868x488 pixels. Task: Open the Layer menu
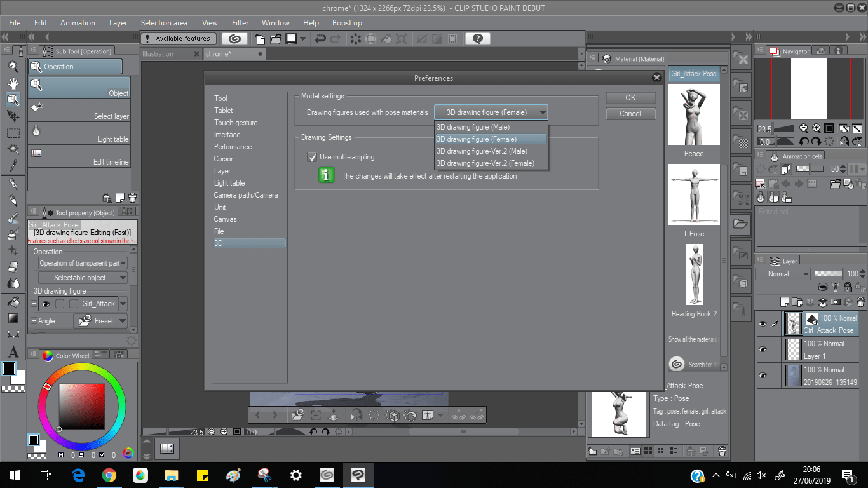[x=118, y=23]
